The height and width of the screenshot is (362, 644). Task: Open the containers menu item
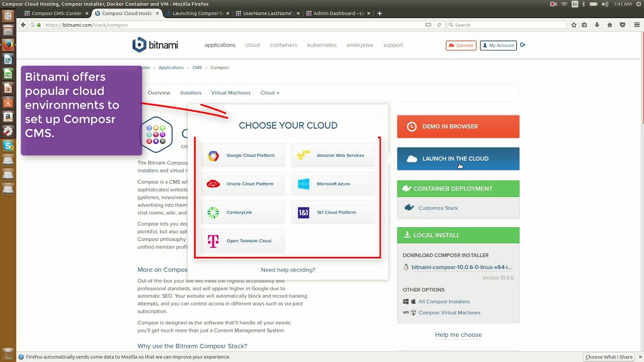coord(283,45)
